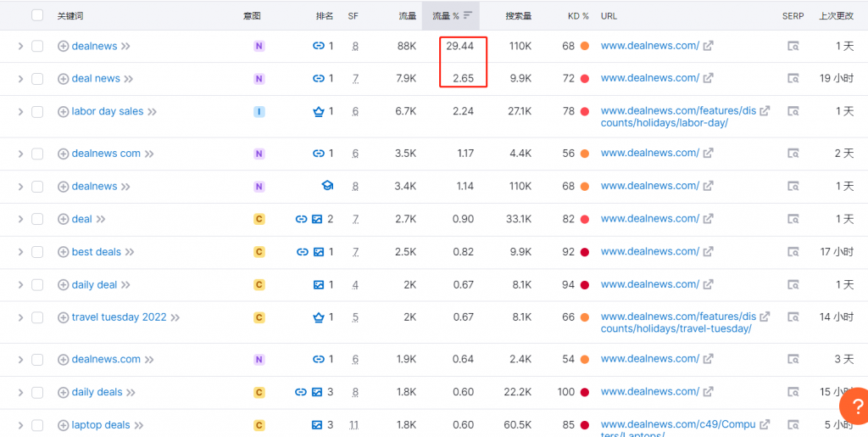Open the travel-tuesday discounts URL link

678,322
